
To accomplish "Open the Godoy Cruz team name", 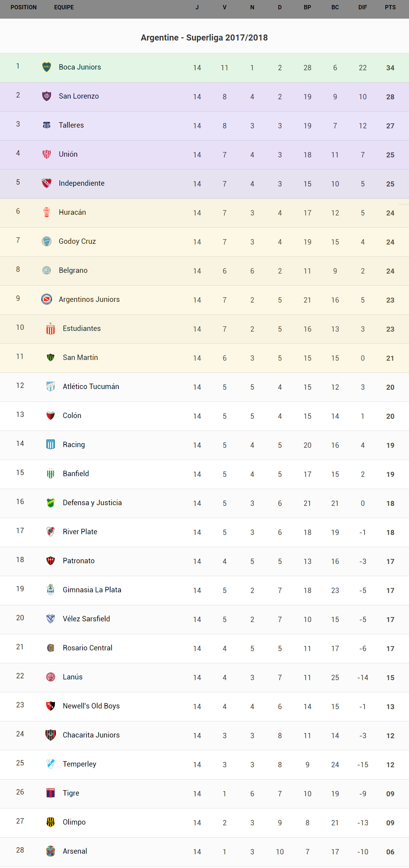I will point(77,241).
